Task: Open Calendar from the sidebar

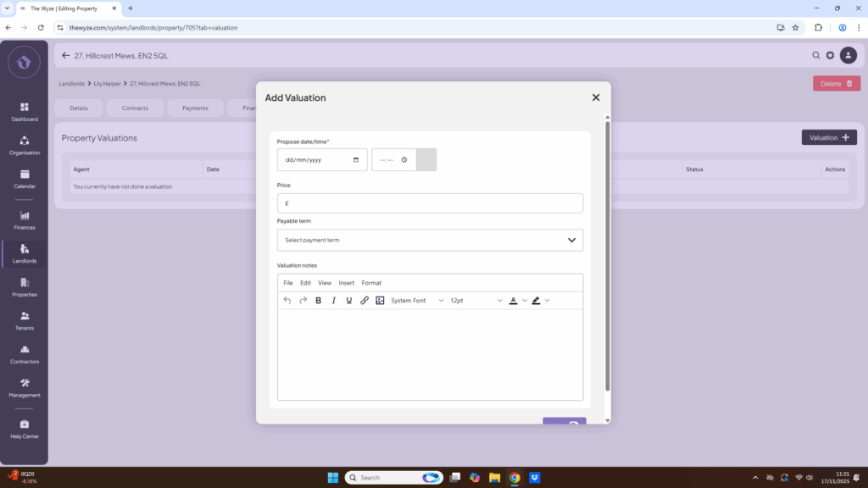Action: (25, 179)
